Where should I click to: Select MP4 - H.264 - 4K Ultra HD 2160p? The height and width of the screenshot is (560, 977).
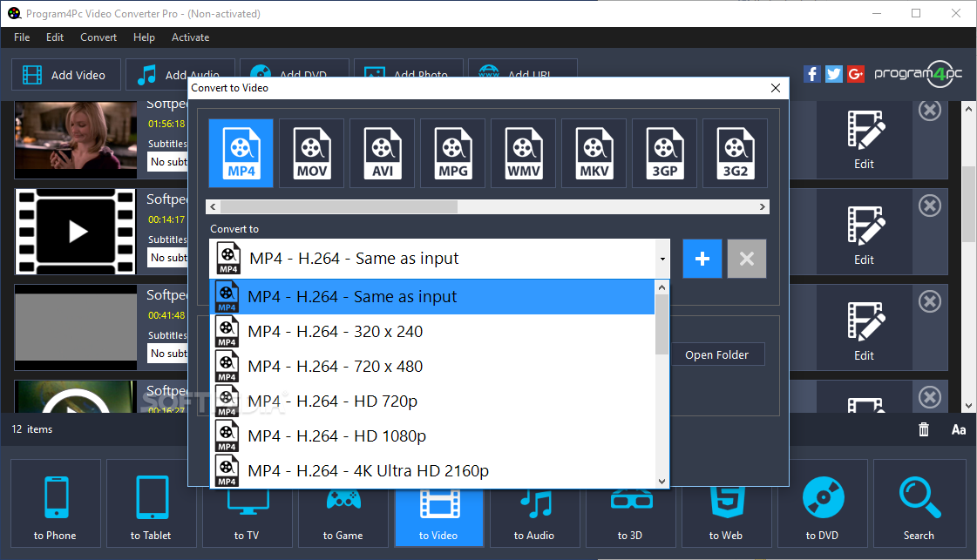(x=434, y=471)
